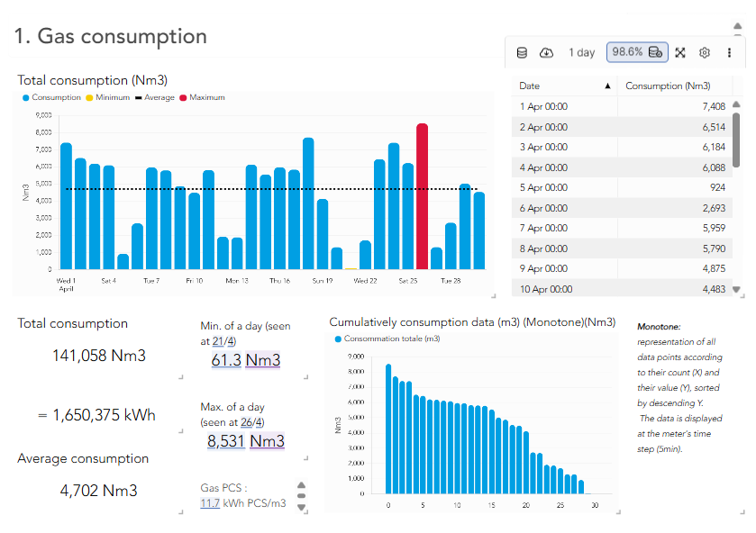
Task: Click the 1,650,375 kWh value
Action: 105,415
